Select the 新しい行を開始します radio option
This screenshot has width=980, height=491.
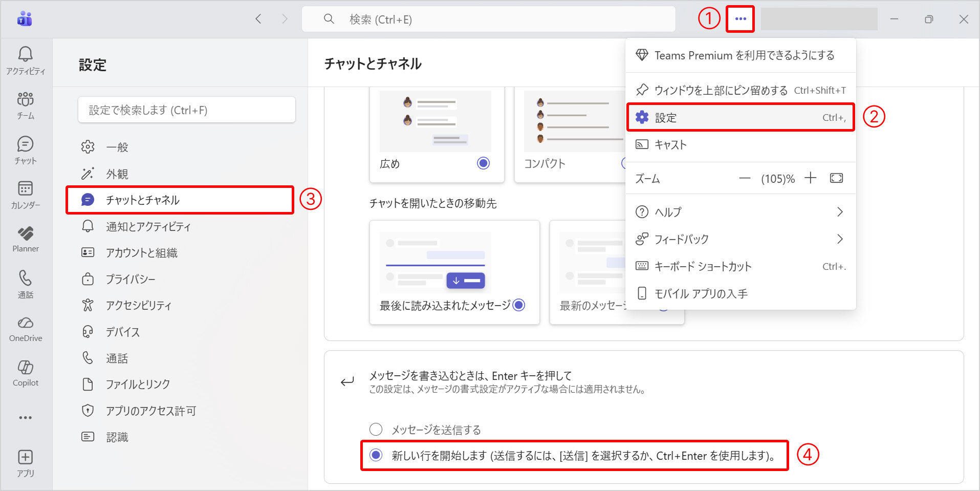pyautogui.click(x=376, y=455)
